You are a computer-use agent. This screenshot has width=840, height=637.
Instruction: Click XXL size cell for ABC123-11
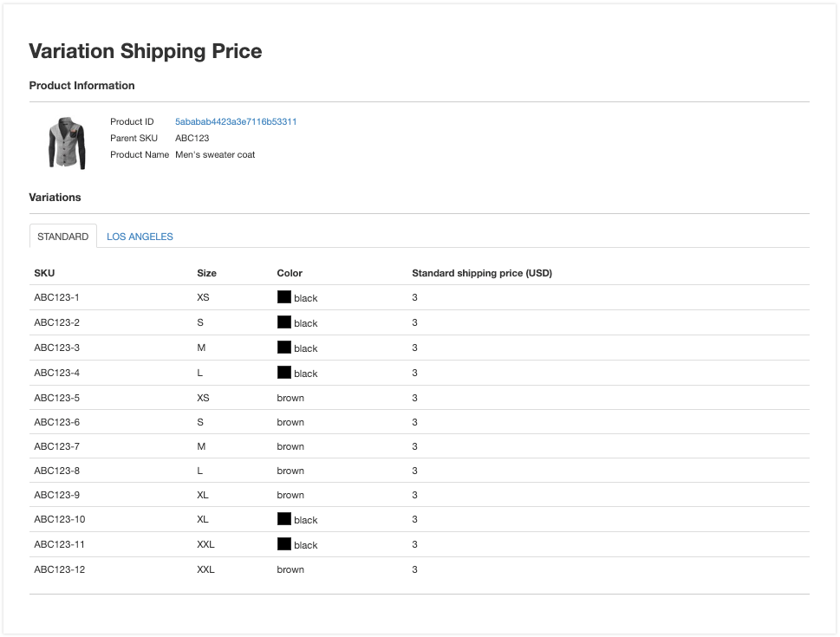click(x=205, y=544)
